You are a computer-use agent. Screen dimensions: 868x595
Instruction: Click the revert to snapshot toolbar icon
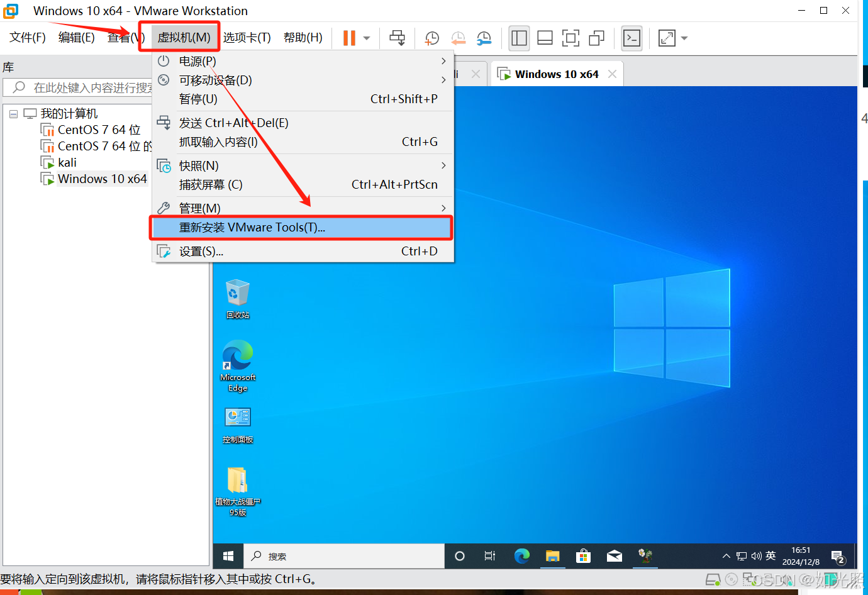[x=458, y=38]
